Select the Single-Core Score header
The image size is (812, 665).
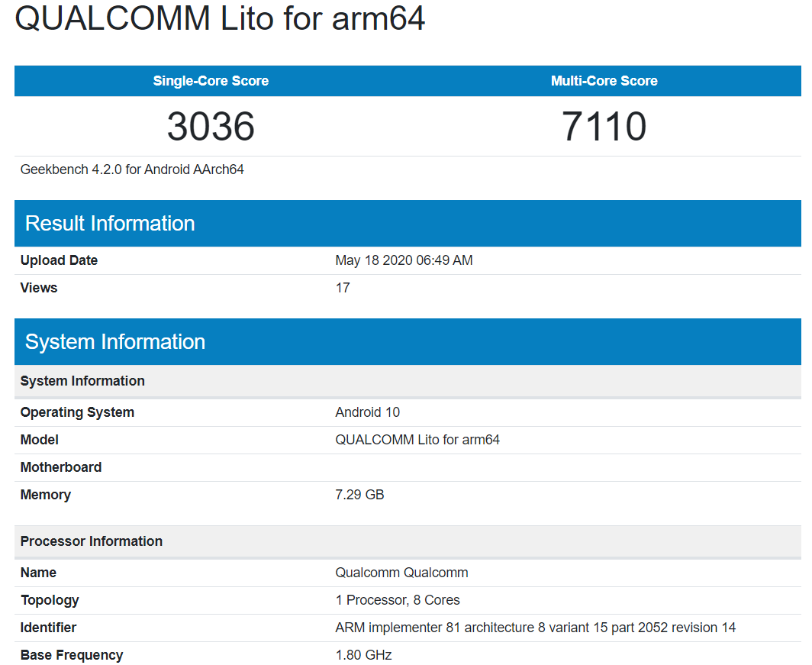click(x=211, y=80)
